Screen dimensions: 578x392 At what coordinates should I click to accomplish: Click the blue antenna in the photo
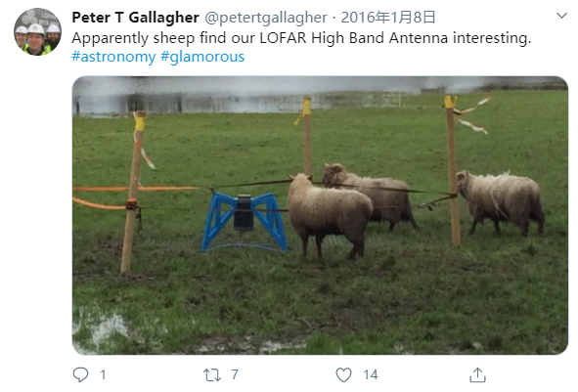(245, 221)
